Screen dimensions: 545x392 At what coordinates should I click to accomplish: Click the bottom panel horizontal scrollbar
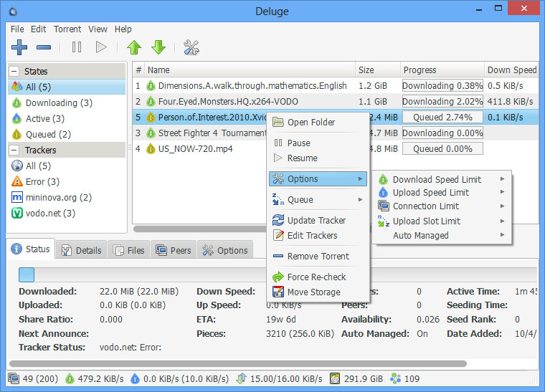238,363
